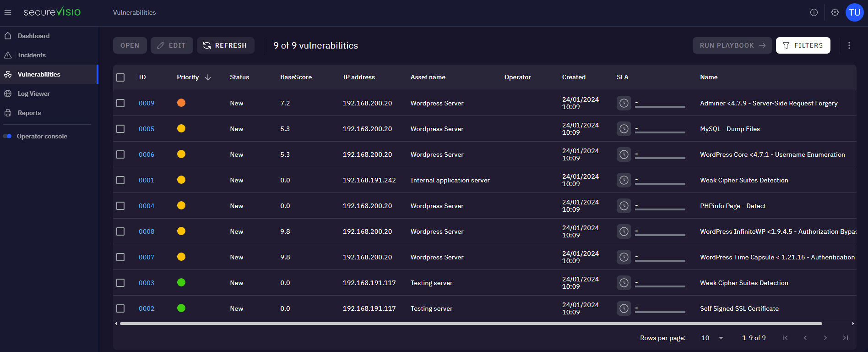Open the TU user avatar menu
Screen dimensions: 868x352
[855, 12]
